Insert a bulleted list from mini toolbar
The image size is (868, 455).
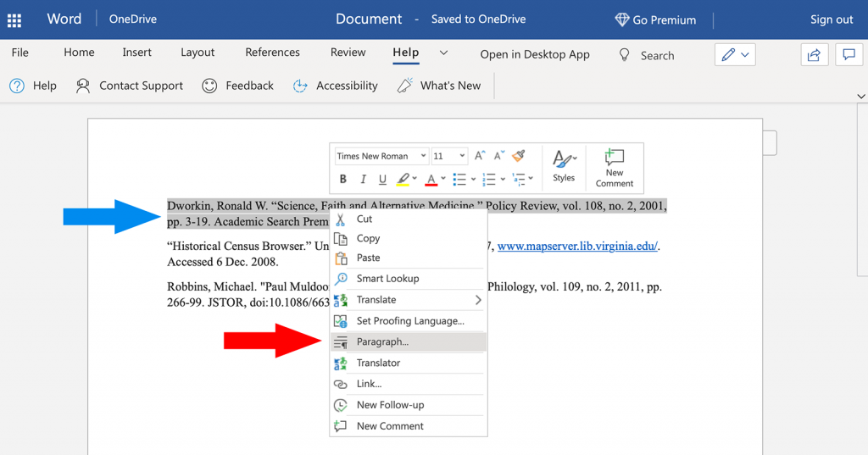click(459, 179)
